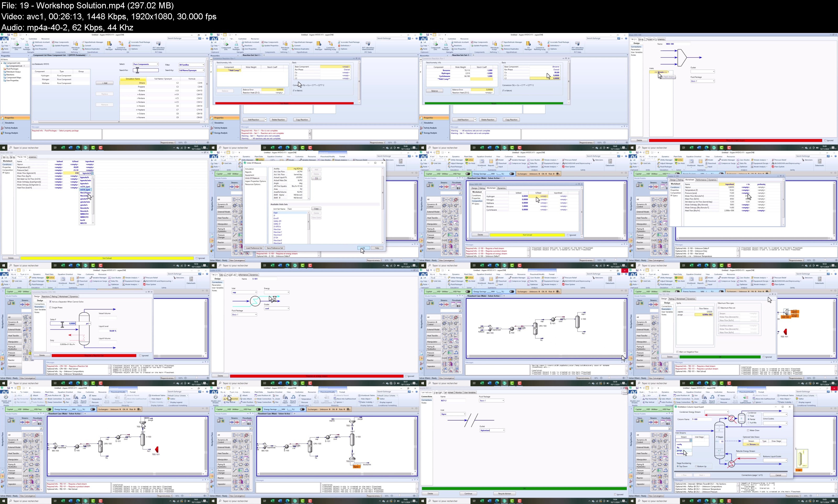The width and height of the screenshot is (838, 504).
Task: Open Edge taskbar icon below Component List View frame
Action: click(x=78, y=148)
